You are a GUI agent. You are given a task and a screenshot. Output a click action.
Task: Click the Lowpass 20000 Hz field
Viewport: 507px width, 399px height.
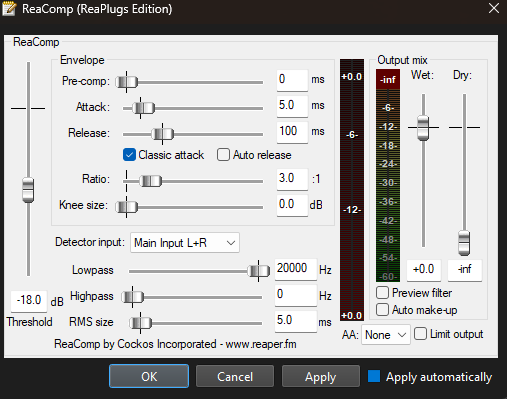(x=296, y=269)
